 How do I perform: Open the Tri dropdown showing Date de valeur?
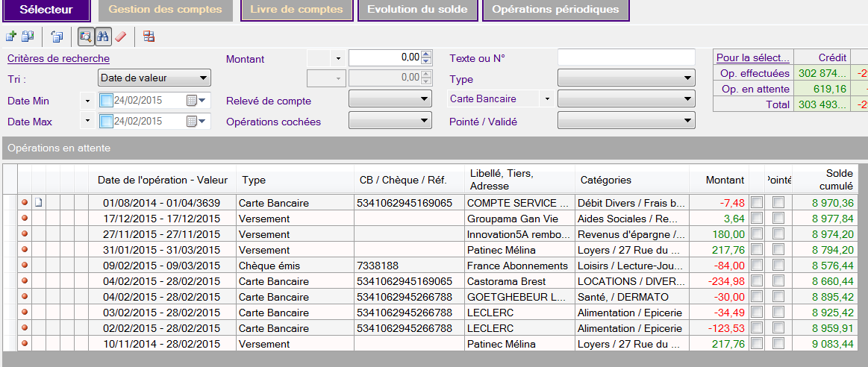click(x=154, y=78)
